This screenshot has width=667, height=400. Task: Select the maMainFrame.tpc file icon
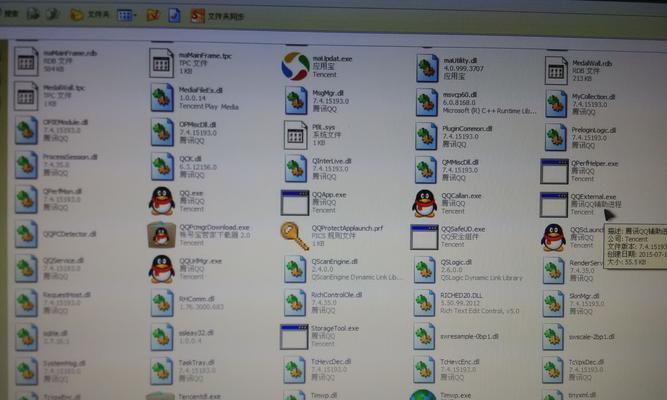161,63
